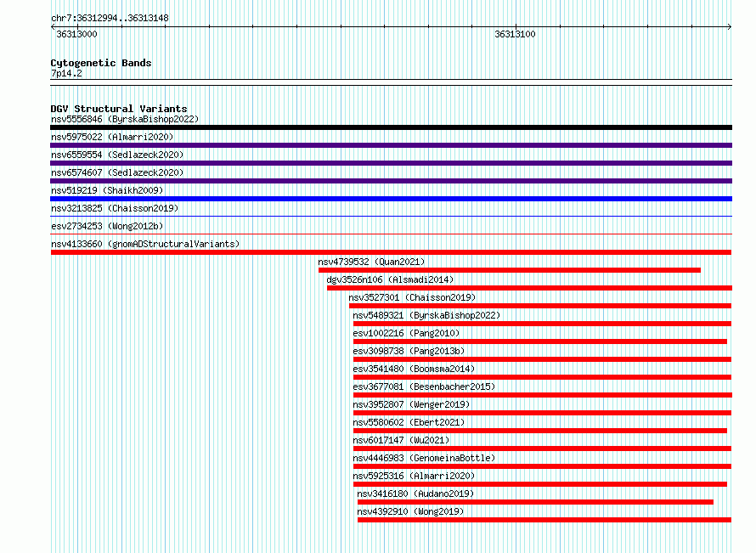Select nsv5489321 (ByrskaBishop2022) label
Image resolution: width=756 pixels, height=553 pixels.
[x=426, y=315]
